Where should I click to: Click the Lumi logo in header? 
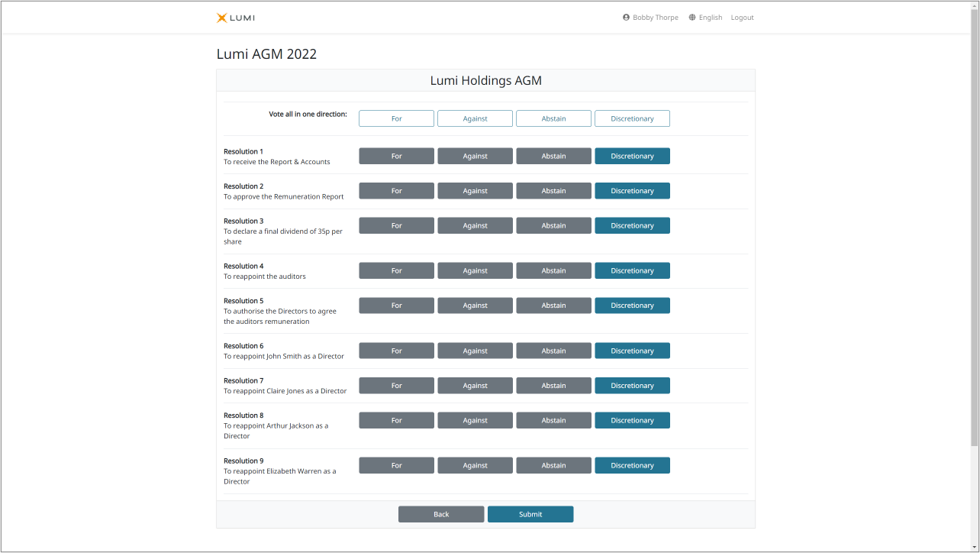tap(235, 18)
